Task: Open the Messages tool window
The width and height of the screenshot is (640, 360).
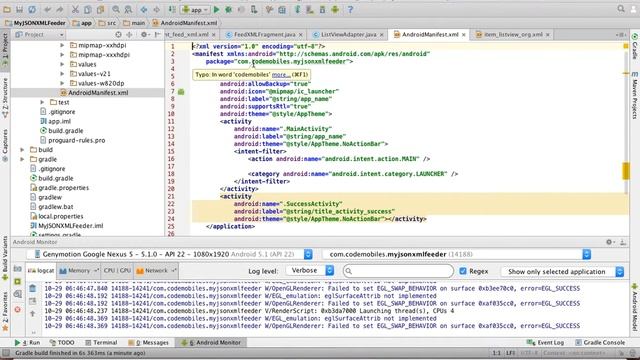Action: (x=148, y=342)
